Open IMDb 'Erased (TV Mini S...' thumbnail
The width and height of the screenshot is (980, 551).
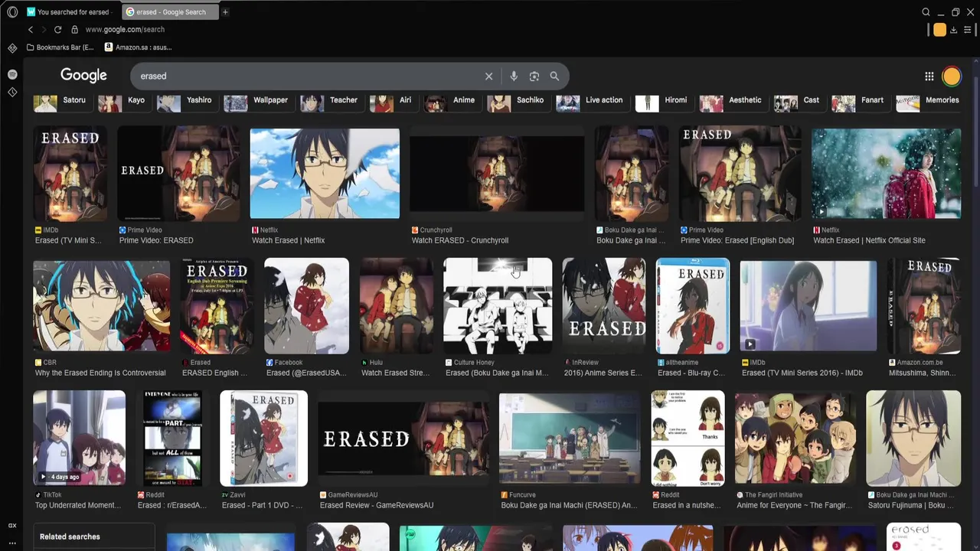click(70, 174)
